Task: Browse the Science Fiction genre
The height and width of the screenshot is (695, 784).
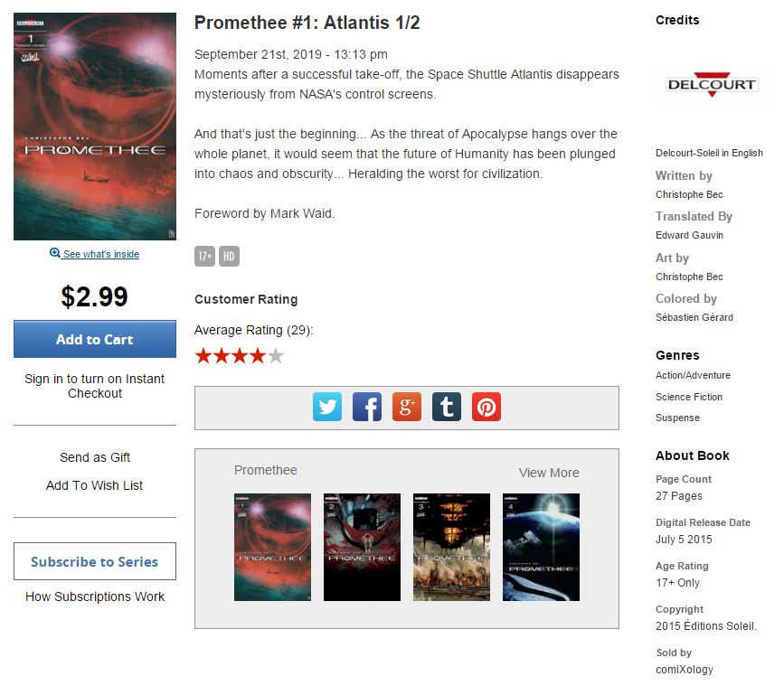Action: [689, 397]
